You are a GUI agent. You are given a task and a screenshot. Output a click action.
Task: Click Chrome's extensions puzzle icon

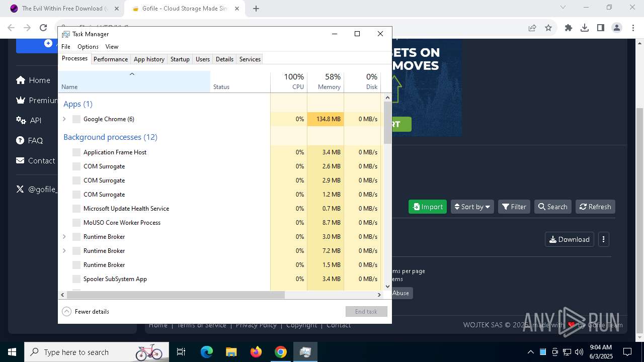click(x=569, y=28)
